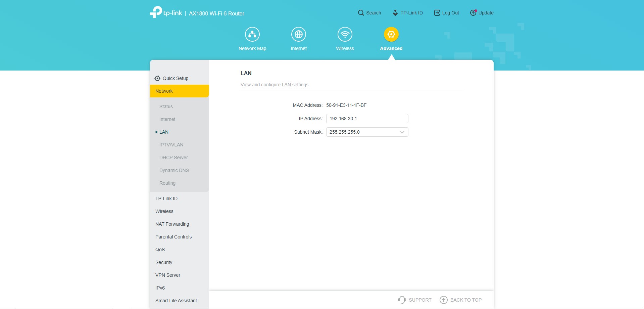This screenshot has height=309, width=644.
Task: Click SUPPORT text link
Action: pos(420,300)
